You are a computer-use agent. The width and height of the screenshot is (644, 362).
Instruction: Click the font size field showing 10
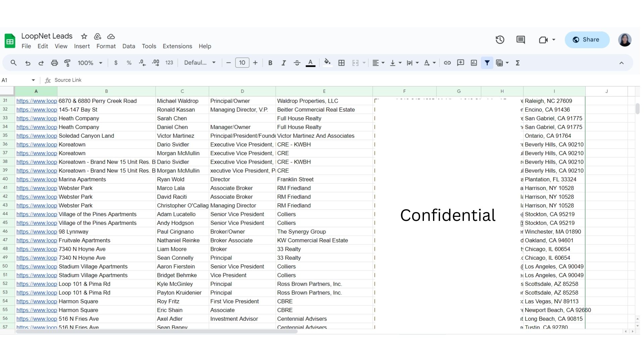[x=242, y=63]
